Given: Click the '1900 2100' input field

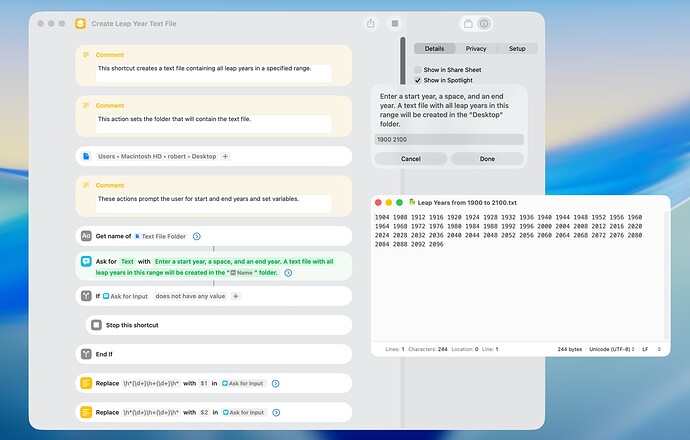Looking at the screenshot, I should click(x=449, y=139).
